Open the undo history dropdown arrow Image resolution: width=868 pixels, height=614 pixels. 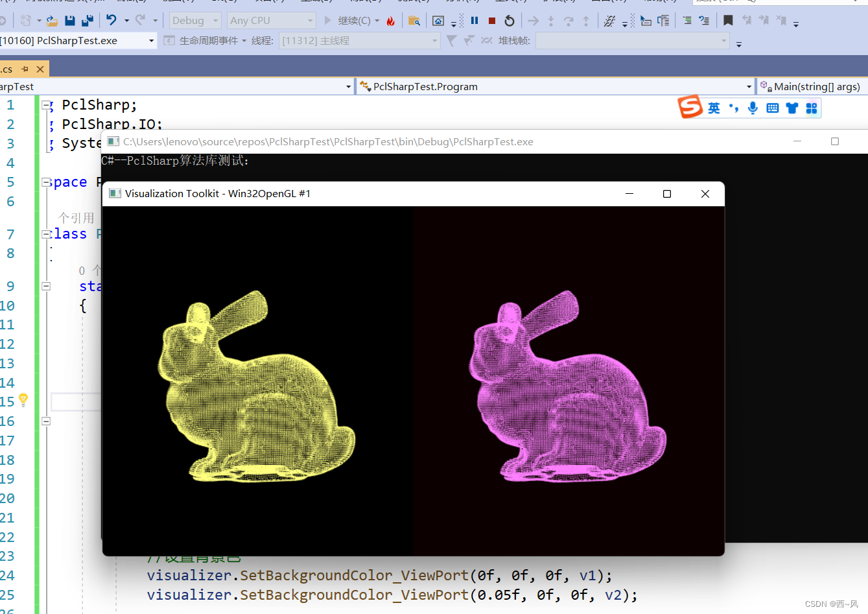tap(126, 21)
